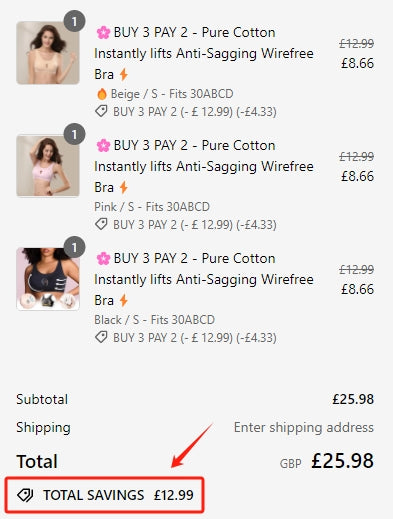Click lightning bolt icon after first Bra title
This screenshot has height=519, width=393.
(124, 74)
